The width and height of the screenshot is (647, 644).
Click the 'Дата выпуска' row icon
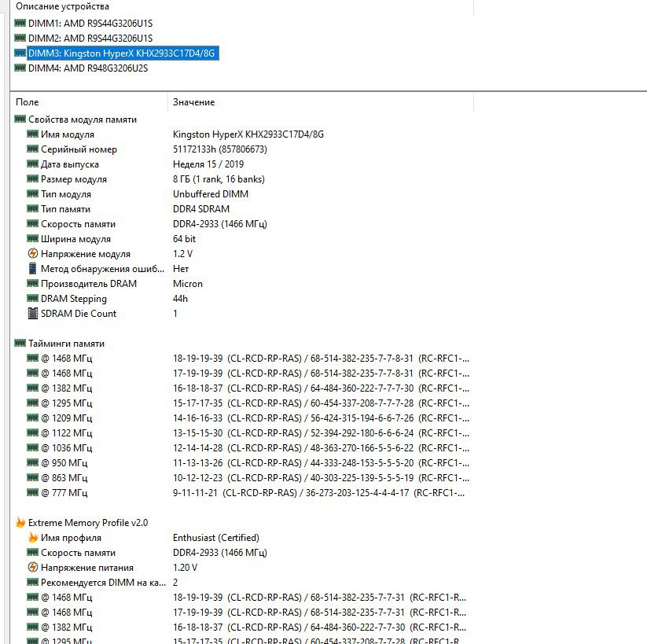click(x=32, y=164)
